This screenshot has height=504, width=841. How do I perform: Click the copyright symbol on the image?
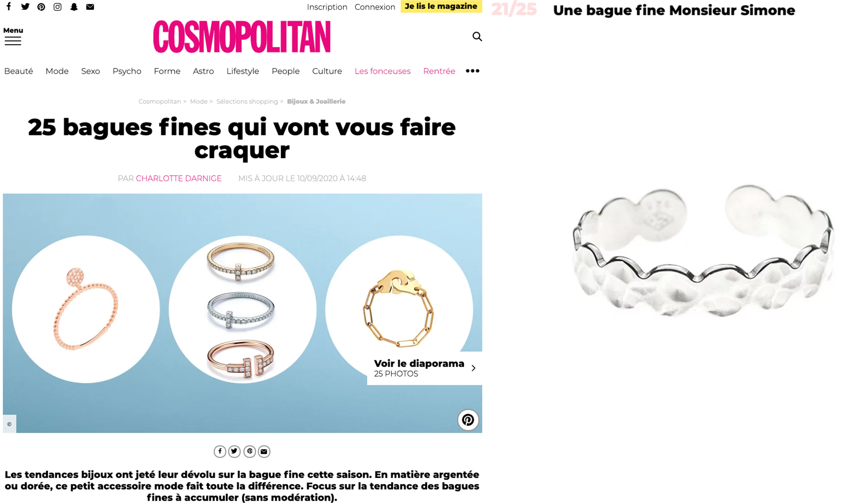[9, 424]
